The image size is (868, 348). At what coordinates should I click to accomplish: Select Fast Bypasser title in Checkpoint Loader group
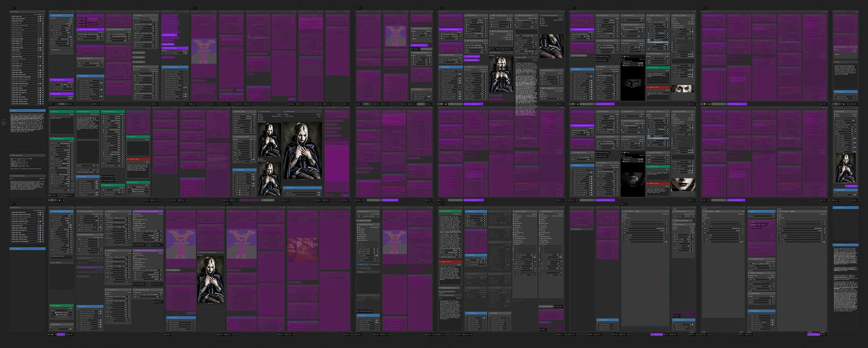pos(90,76)
